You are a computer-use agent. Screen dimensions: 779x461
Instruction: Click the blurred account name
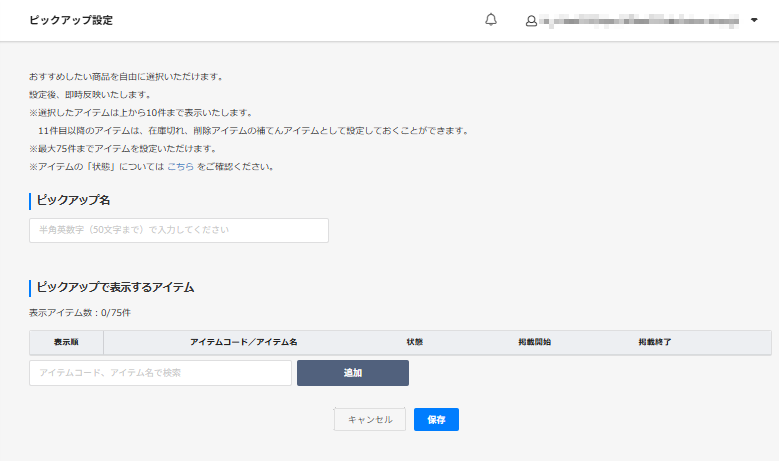[639, 21]
